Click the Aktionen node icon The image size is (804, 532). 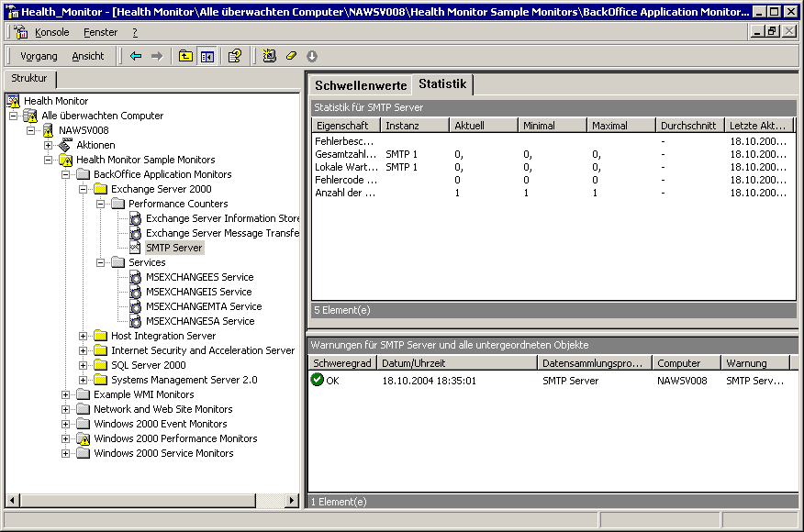coord(66,145)
